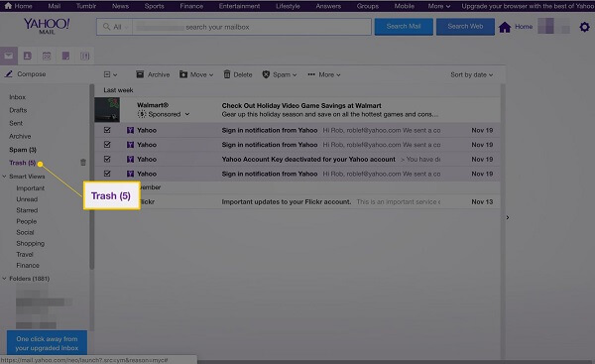Select the Important smart view
Viewport: 595px width, 364px height.
pyautogui.click(x=31, y=188)
